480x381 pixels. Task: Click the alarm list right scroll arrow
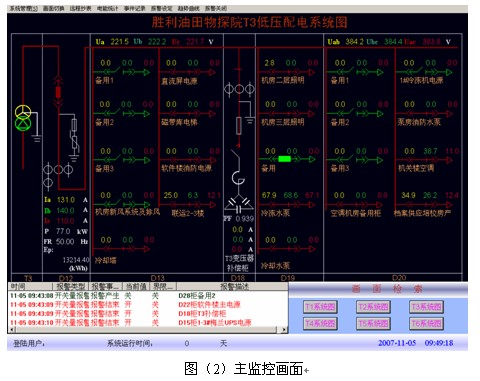click(x=284, y=330)
